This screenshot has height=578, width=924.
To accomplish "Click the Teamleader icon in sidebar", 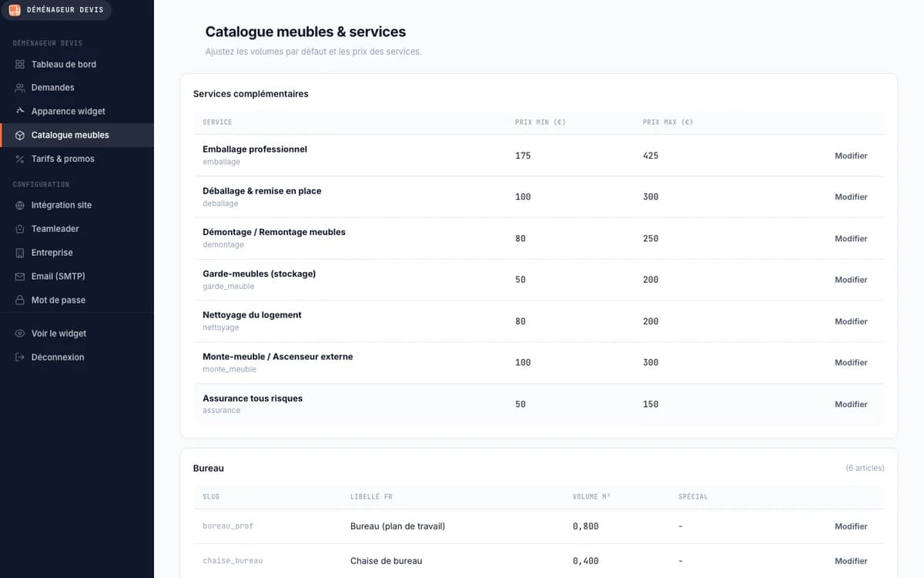I will coord(20,229).
